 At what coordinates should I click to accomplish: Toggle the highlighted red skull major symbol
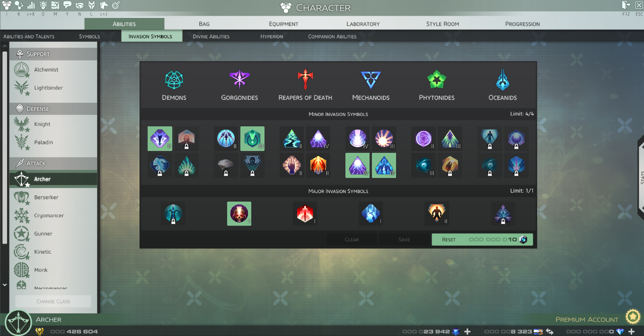click(x=239, y=214)
